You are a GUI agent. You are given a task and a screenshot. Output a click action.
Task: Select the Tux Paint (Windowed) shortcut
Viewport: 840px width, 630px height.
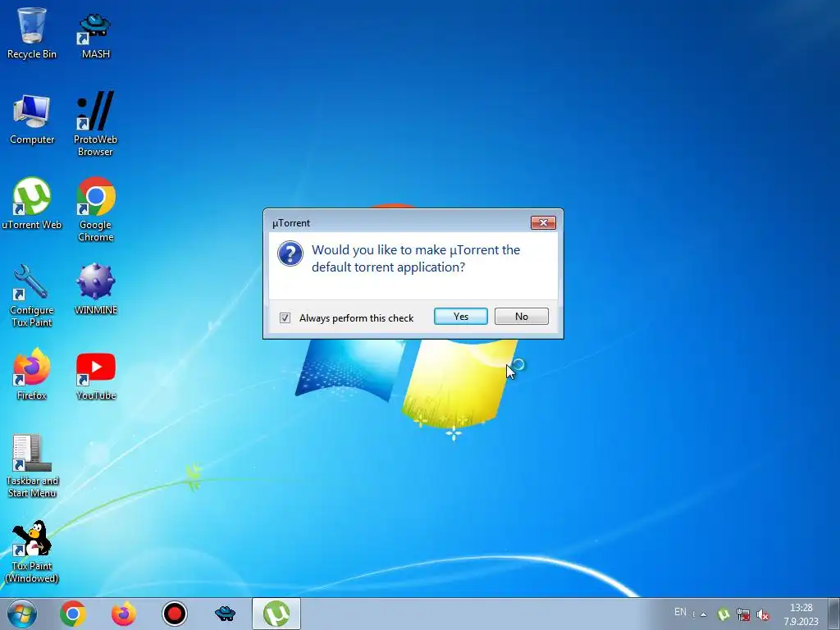32,552
